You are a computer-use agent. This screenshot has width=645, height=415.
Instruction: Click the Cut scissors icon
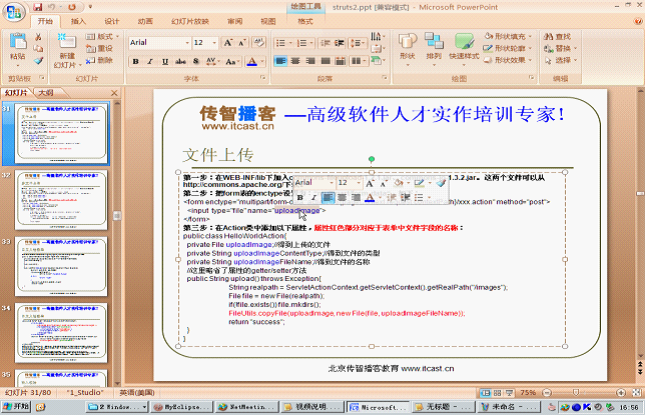coord(38,37)
